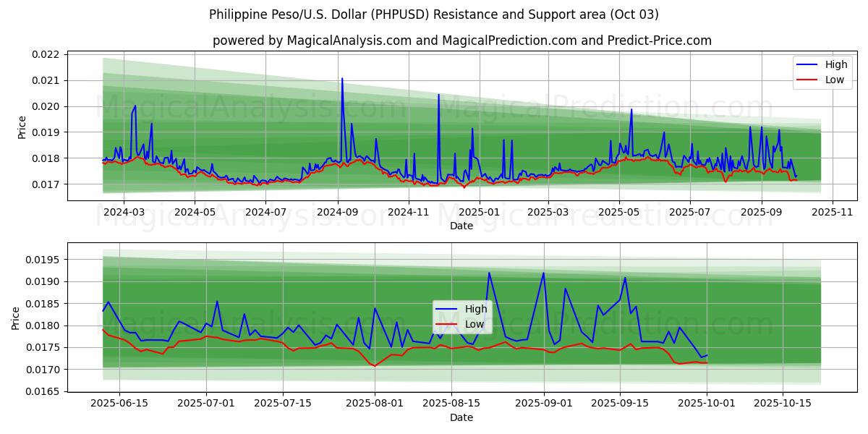
Task: Click the 2025-11 date tick on top chart
Action: [833, 212]
